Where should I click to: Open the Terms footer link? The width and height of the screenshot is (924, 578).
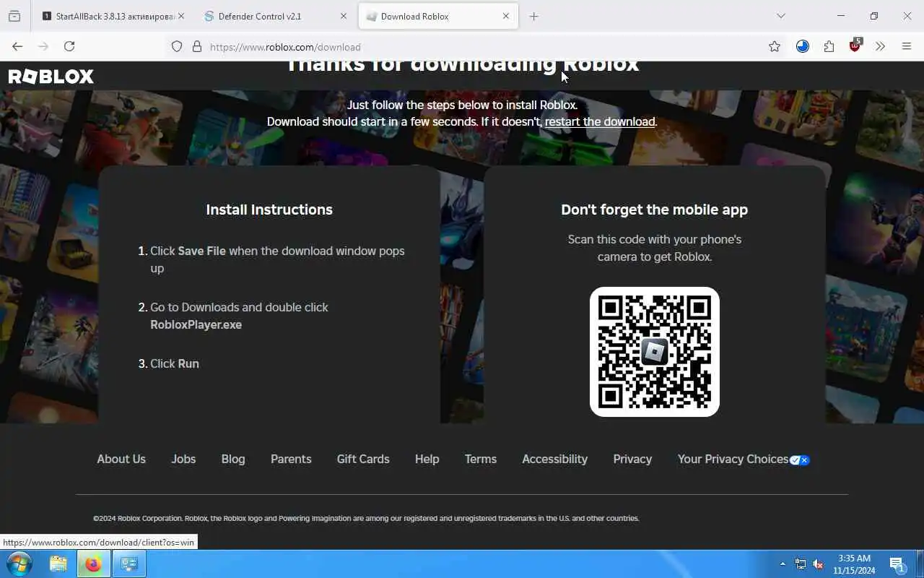[481, 459]
